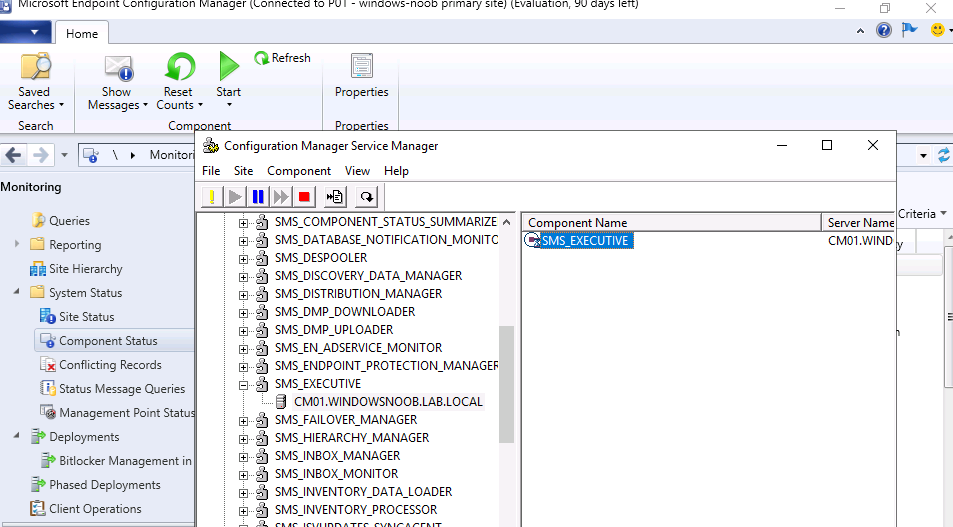Click the logging icon in Service Manager toolbar
Viewport: 953px width, 527px height.
point(335,197)
